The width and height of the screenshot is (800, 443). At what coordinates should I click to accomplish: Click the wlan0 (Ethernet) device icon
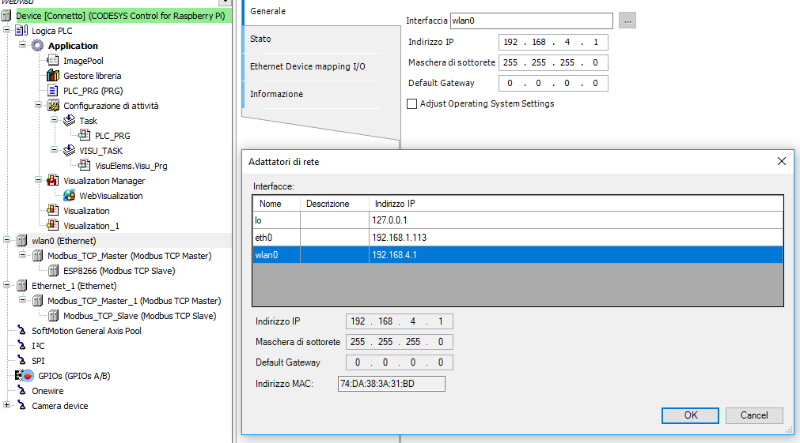click(21, 241)
